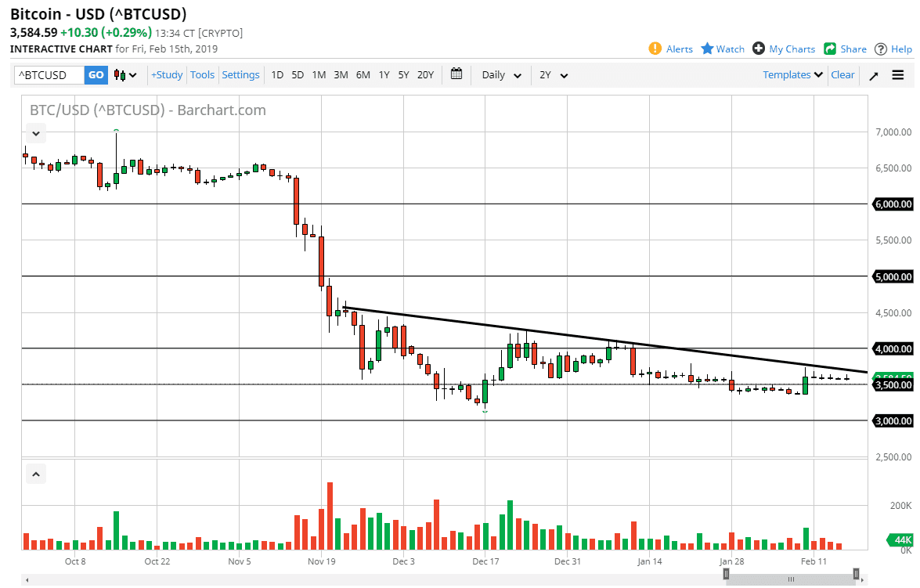Viewport: 920px width, 588px height.
Task: Switch chart to 1Y timeframe
Action: 384,74
